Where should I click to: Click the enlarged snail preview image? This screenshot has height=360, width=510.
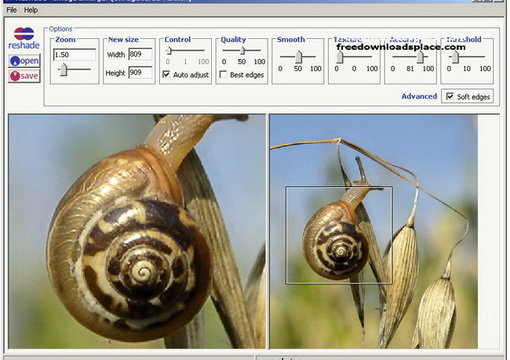point(137,232)
